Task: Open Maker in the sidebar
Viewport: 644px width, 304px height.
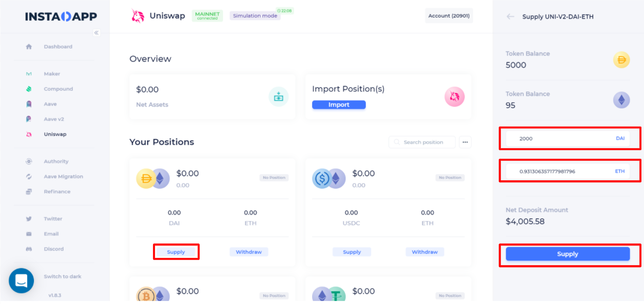Action: (x=52, y=74)
